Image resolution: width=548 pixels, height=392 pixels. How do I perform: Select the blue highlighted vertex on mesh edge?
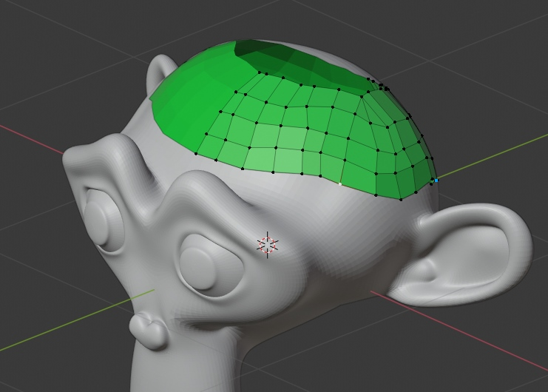(x=436, y=180)
